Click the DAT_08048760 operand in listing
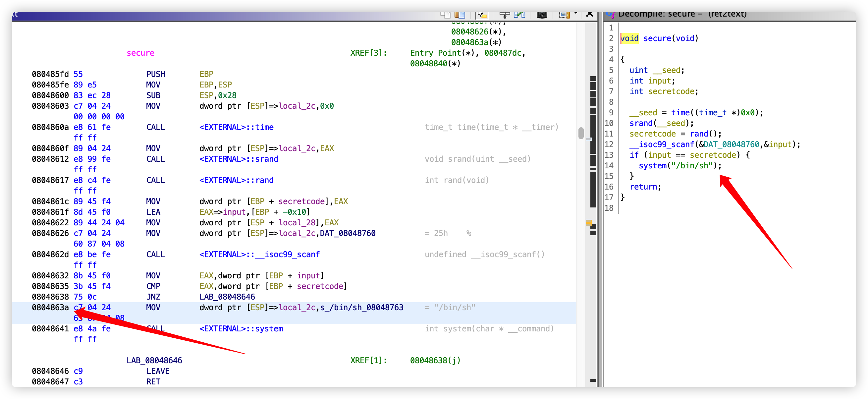The width and height of the screenshot is (868, 399). click(x=348, y=233)
